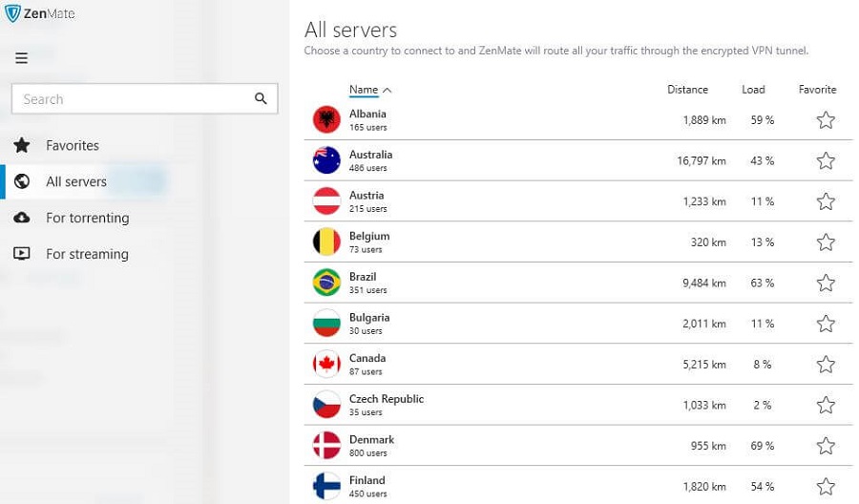The width and height of the screenshot is (859, 504).
Task: Select the Brazil server name
Action: (x=363, y=277)
